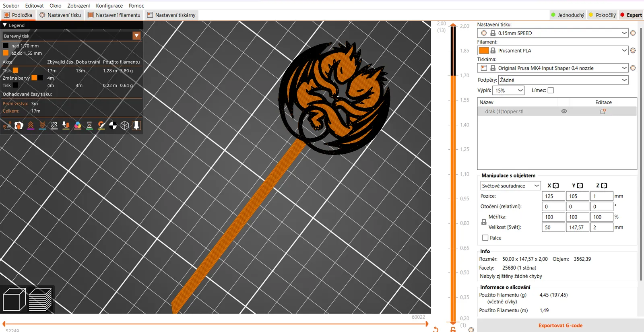644x332 pixels.
Task: Select Pokročilý mode button
Action: (x=602, y=15)
